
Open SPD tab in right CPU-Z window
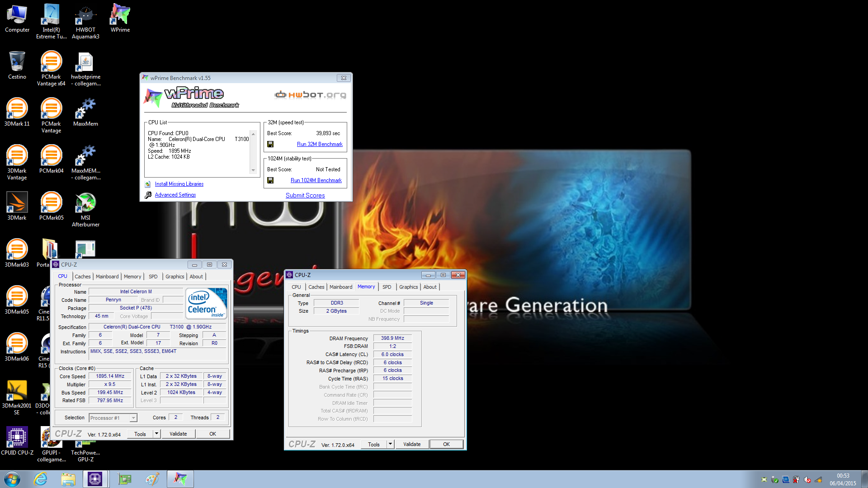pos(387,287)
